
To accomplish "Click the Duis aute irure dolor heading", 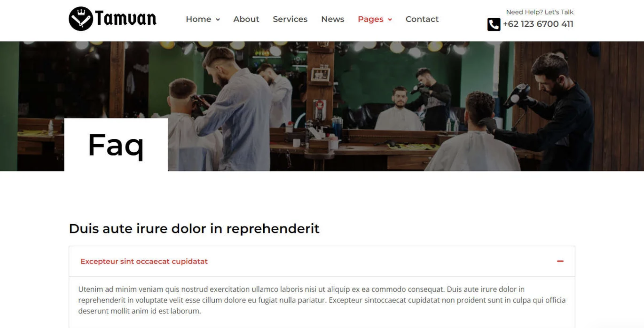I will tap(194, 229).
